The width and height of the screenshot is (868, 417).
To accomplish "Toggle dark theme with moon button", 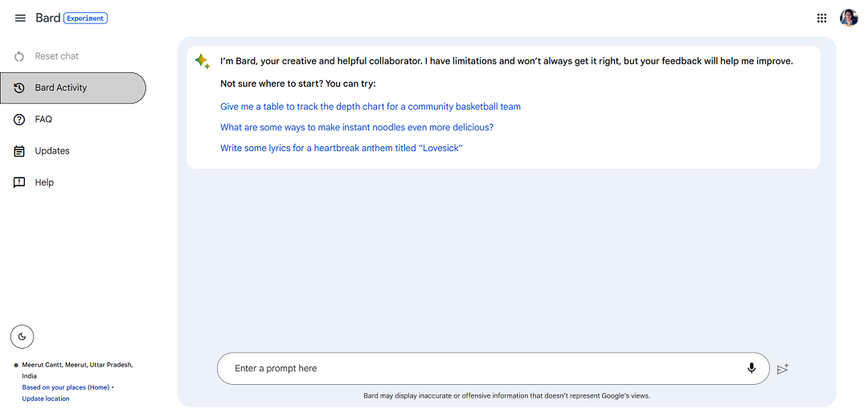I will click(x=23, y=337).
